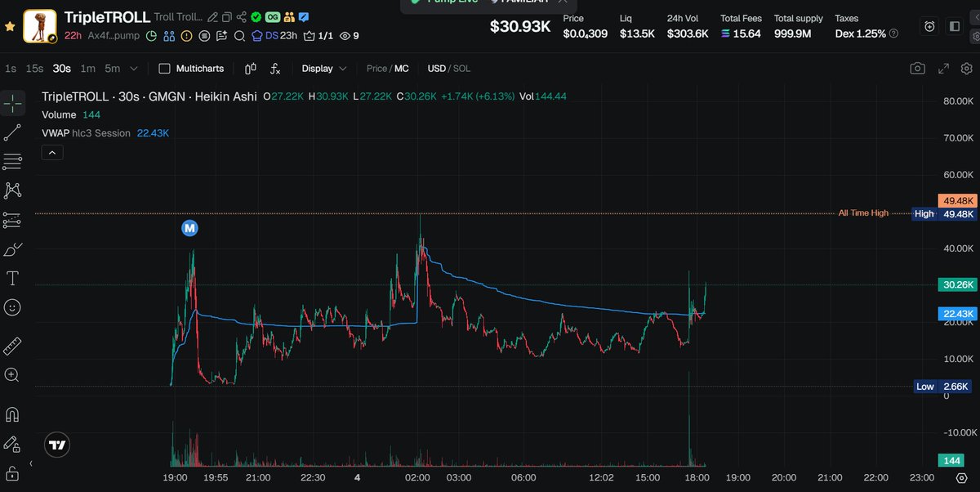The width and height of the screenshot is (980, 492).
Task: Click the eye watchers count 9
Action: pyautogui.click(x=349, y=36)
